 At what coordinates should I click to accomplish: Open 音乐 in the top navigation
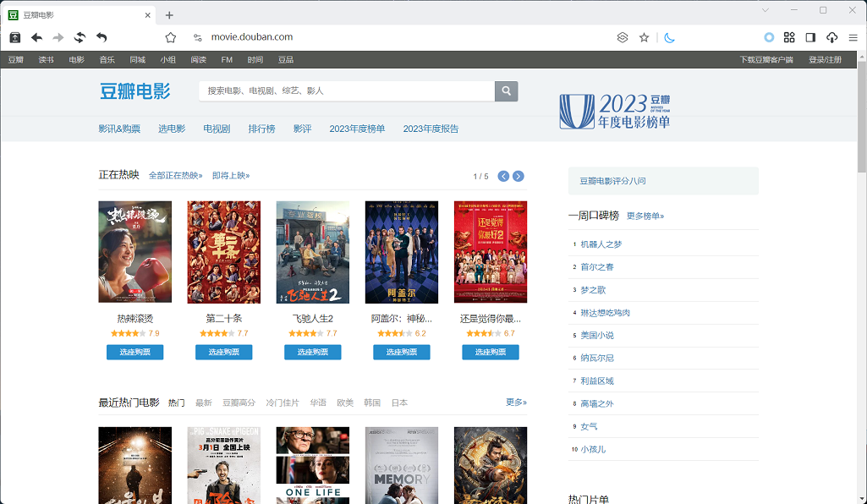click(107, 60)
